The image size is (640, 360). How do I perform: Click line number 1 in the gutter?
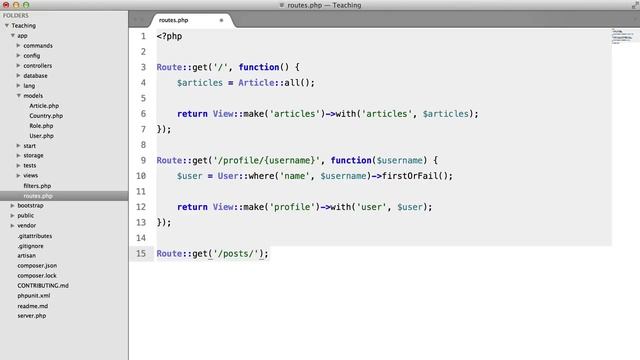pyautogui.click(x=143, y=36)
